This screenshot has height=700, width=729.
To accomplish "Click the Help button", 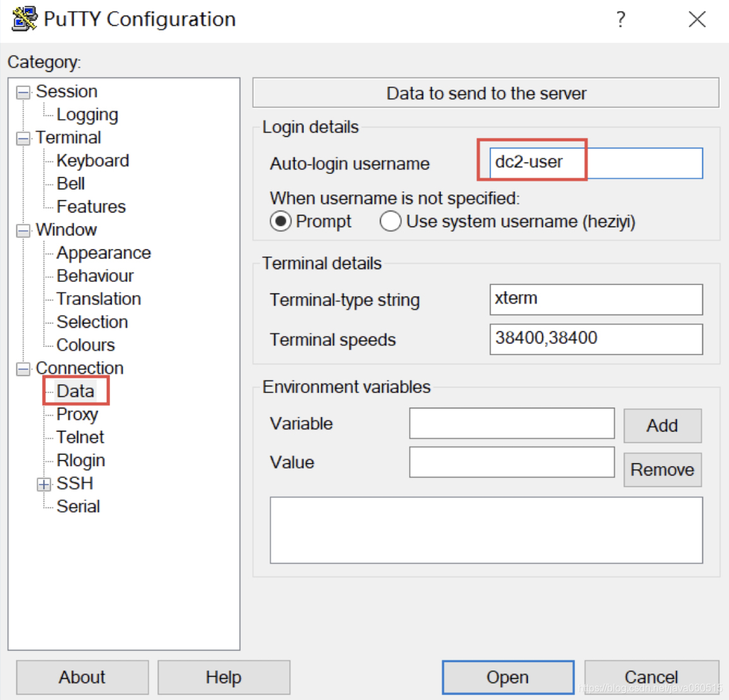I will pyautogui.click(x=224, y=677).
